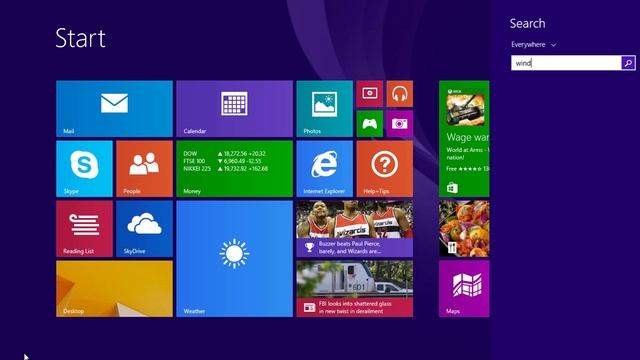The width and height of the screenshot is (640, 360).
Task: Click the search box containing 'wind'
Action: click(x=566, y=63)
